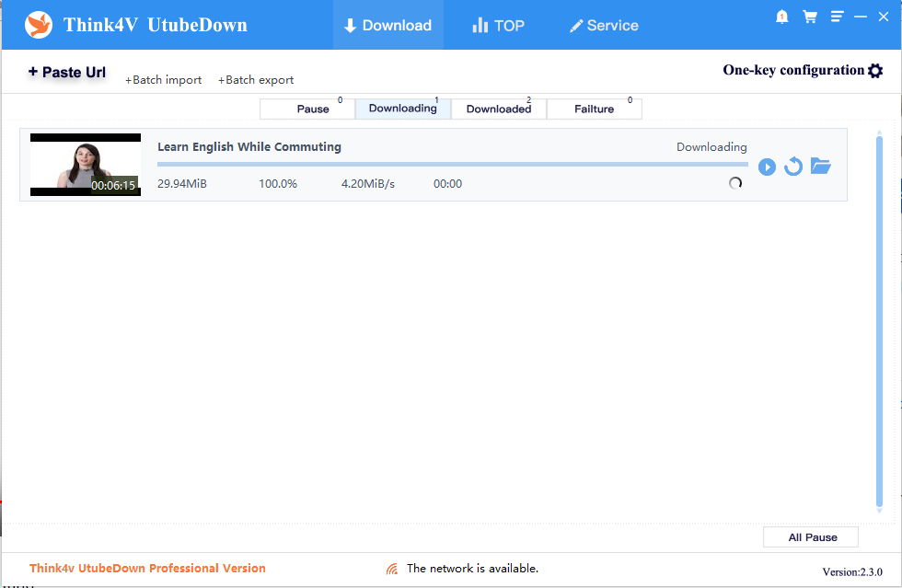Click the loading spinner in the task row
The width and height of the screenshot is (902, 588).
tap(735, 183)
